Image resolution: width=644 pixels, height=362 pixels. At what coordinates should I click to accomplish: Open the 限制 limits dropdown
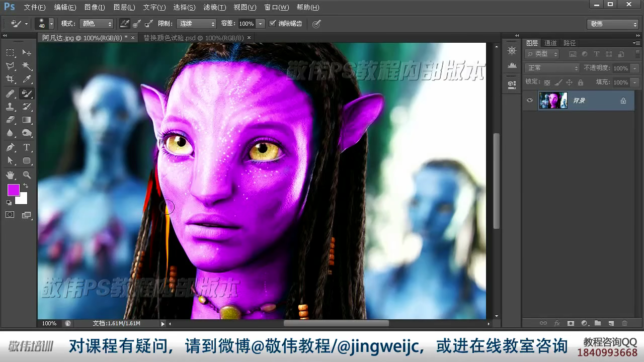click(x=196, y=24)
